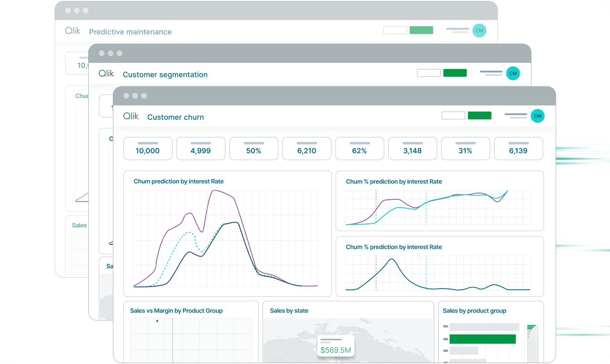Image resolution: width=610 pixels, height=364 pixels.
Task: Click the green button in Predictive maintenance header
Action: click(x=421, y=30)
